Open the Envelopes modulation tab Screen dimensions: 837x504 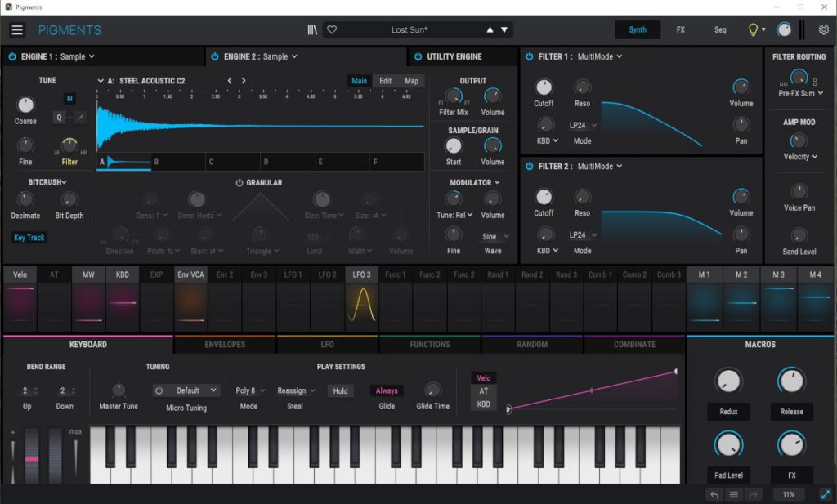pyautogui.click(x=225, y=345)
